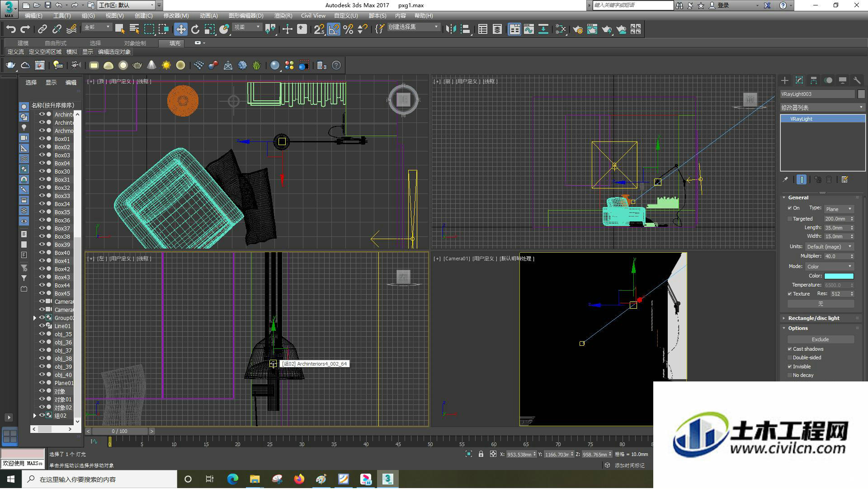Viewport: 868px width, 489px height.
Task: Open the Motion panel tab
Action: tap(828, 80)
